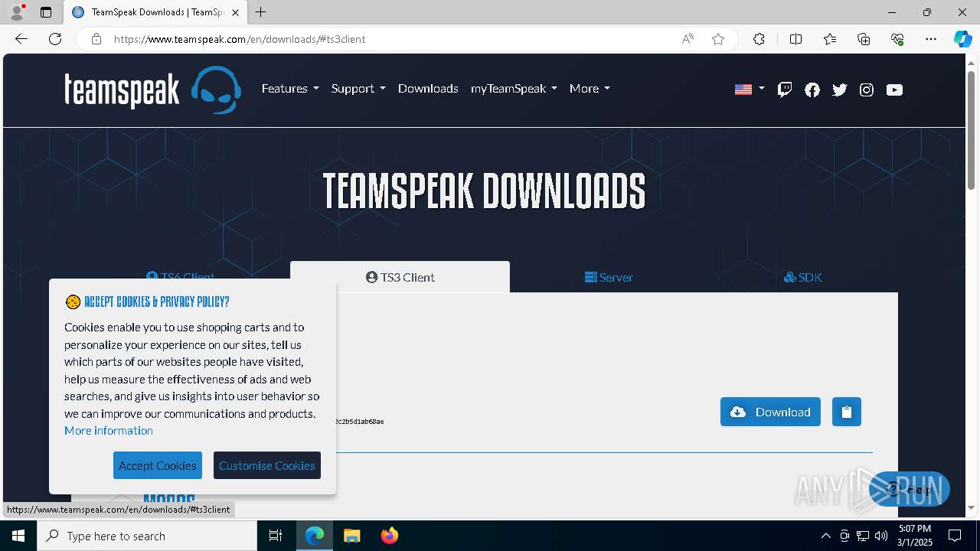Refresh the current page
The height and width of the screenshot is (551, 980).
55,39
